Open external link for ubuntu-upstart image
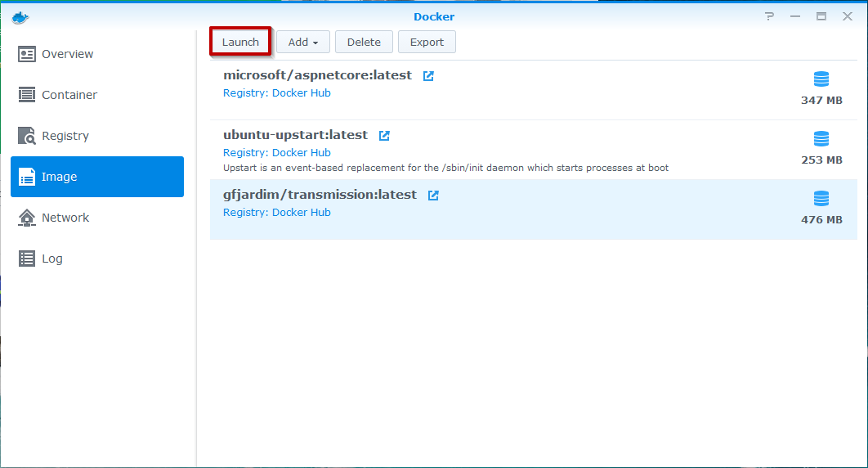868x468 pixels. (x=384, y=136)
